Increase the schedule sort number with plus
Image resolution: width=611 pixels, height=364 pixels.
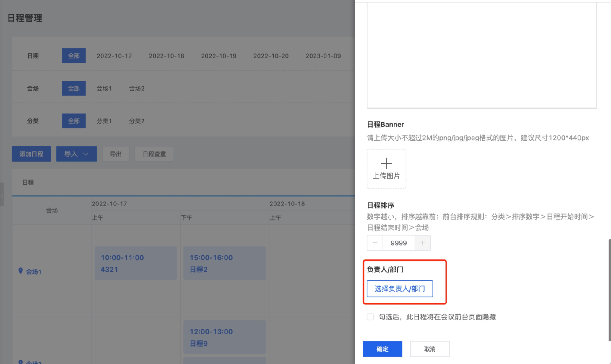(422, 243)
